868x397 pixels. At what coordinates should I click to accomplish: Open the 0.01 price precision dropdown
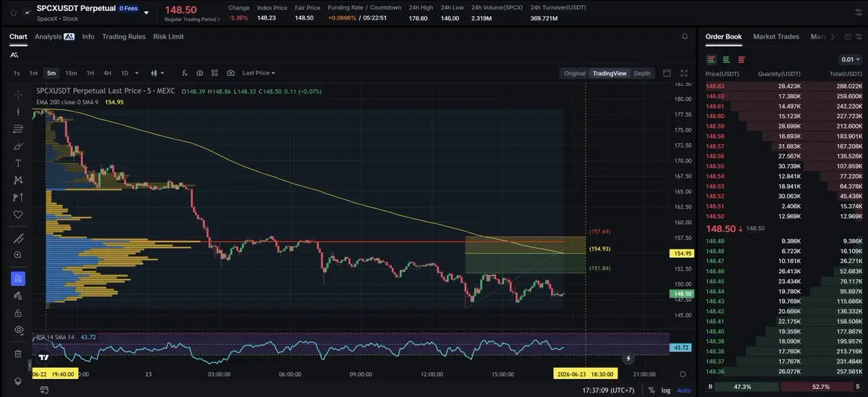tap(851, 59)
